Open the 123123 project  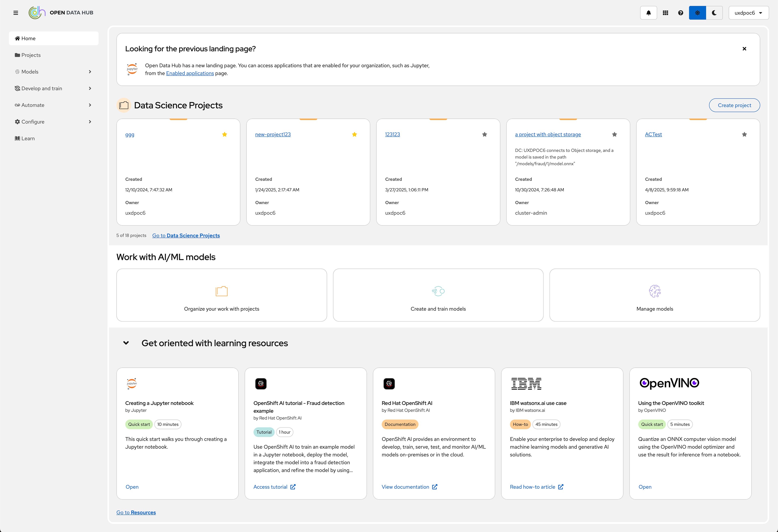pos(392,134)
